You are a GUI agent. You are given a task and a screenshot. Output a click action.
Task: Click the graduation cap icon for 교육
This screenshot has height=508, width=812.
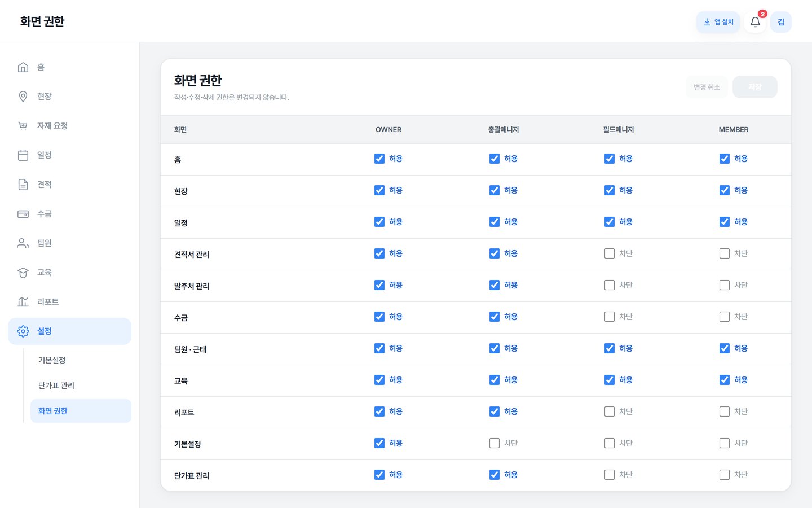23,273
